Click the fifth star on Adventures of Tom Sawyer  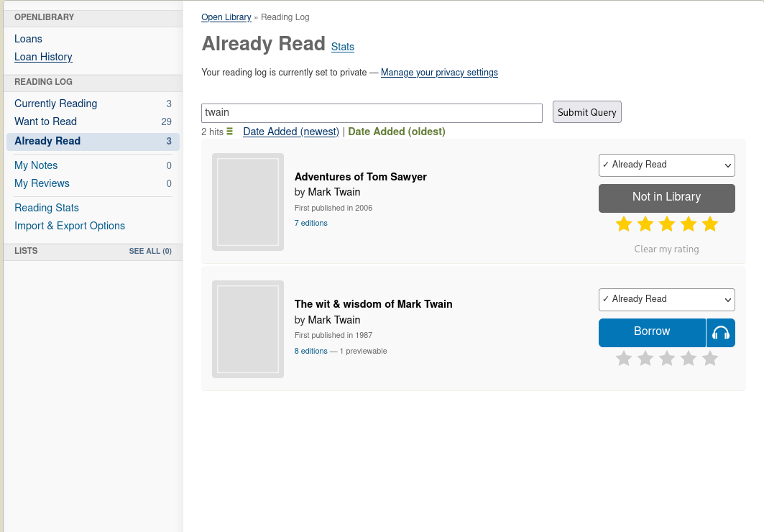[710, 224]
